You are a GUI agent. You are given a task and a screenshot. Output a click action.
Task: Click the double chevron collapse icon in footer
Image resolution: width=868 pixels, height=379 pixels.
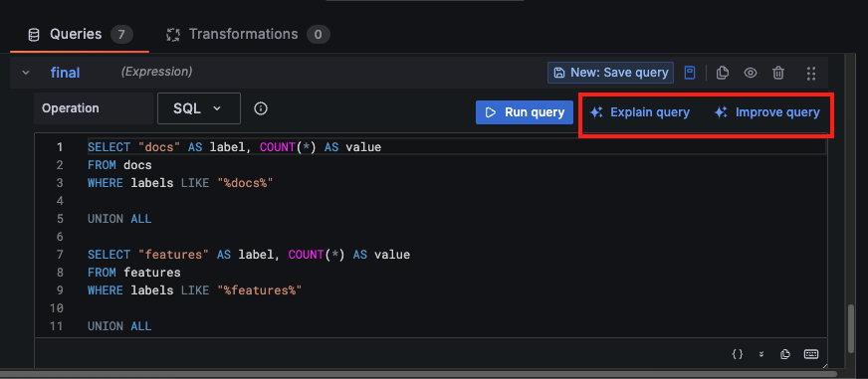click(761, 354)
